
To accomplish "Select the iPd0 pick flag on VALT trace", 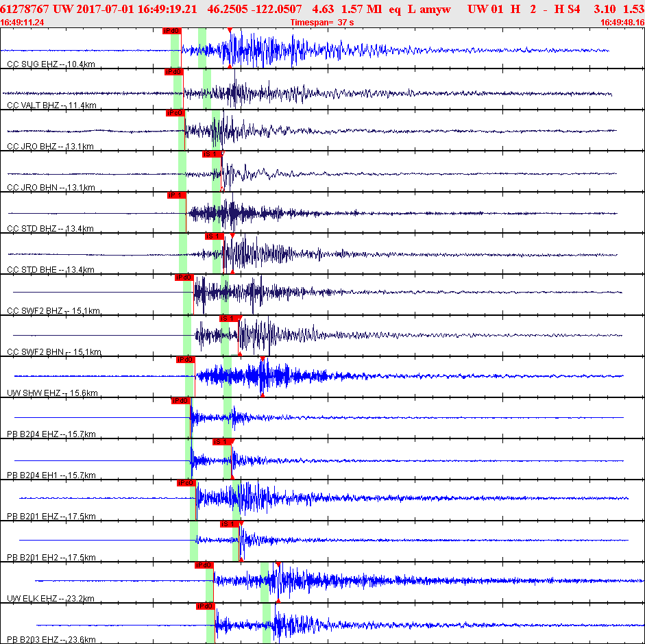I will coord(173,72).
